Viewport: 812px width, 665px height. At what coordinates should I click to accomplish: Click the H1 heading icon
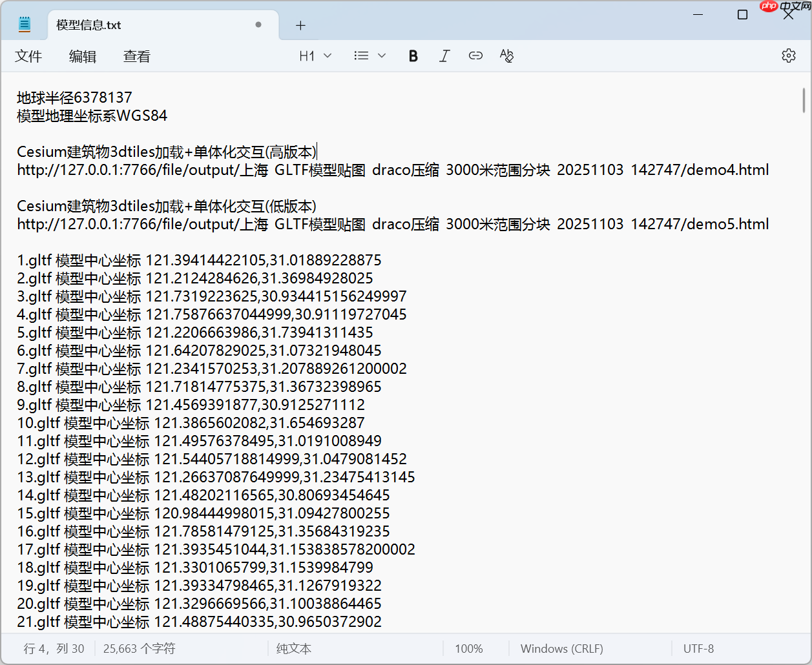click(306, 56)
